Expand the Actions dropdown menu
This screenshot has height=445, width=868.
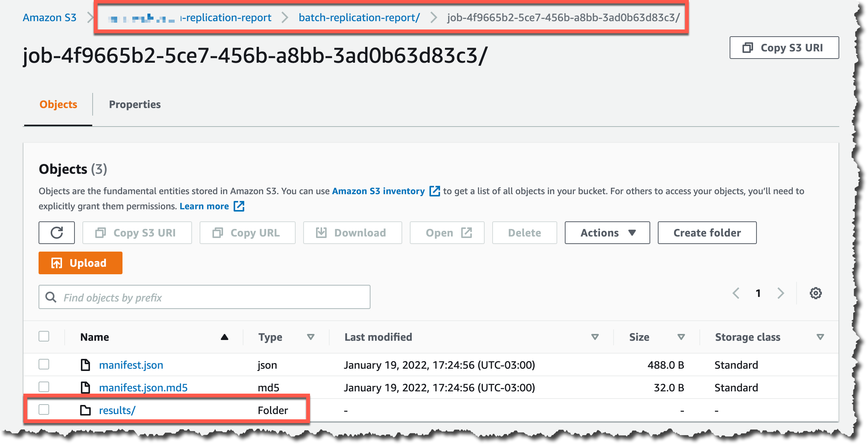(x=607, y=233)
